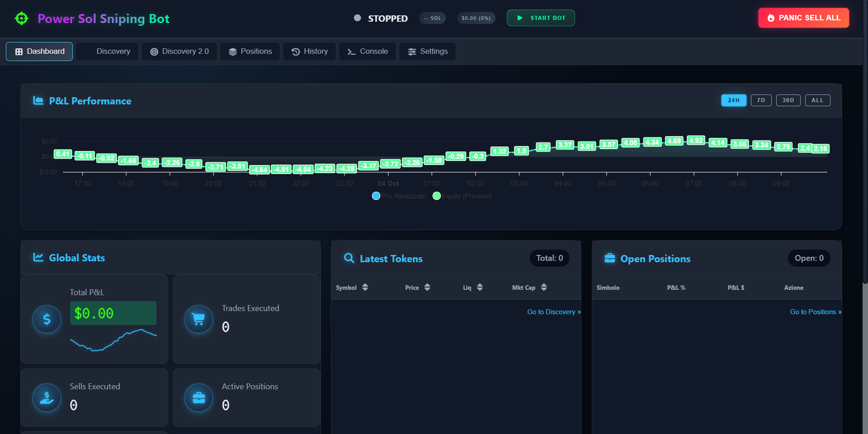
Task: Click the P&L Performance chart icon
Action: [38, 101]
